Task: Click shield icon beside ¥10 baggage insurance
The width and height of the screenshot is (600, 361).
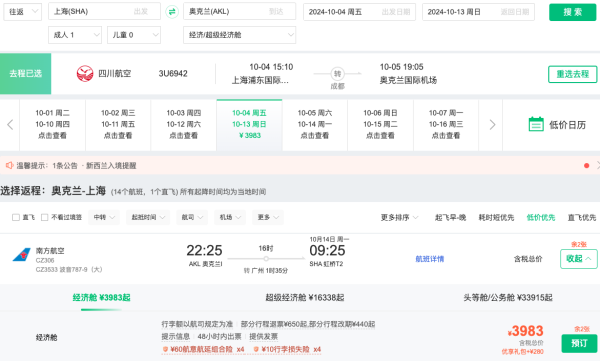Action: 256,349
